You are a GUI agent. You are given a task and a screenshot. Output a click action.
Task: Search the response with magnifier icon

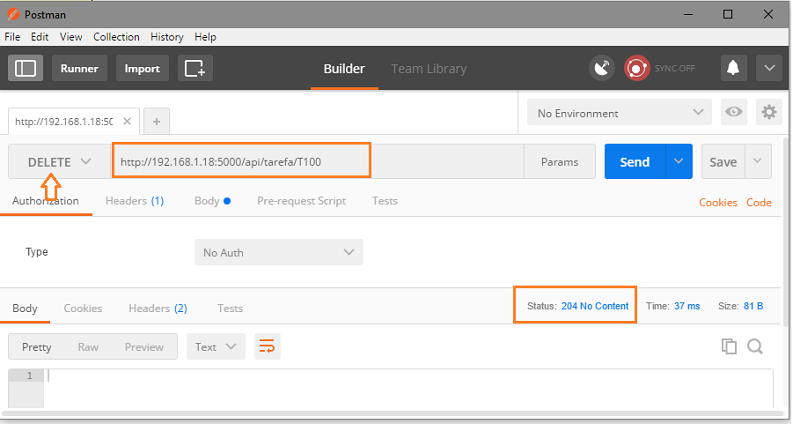coord(755,347)
